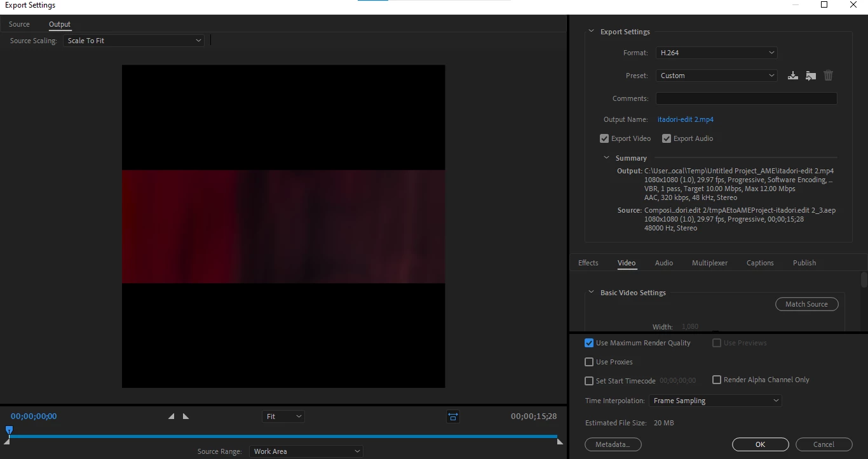Click the out point handle at timeline end
The height and width of the screenshot is (459, 868).
[560, 441]
